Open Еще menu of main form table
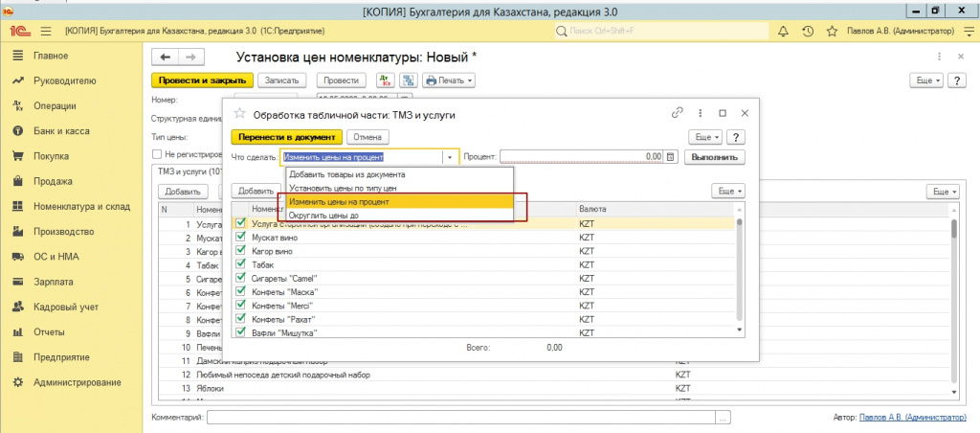Screen dimensions: 980x433 942,192
